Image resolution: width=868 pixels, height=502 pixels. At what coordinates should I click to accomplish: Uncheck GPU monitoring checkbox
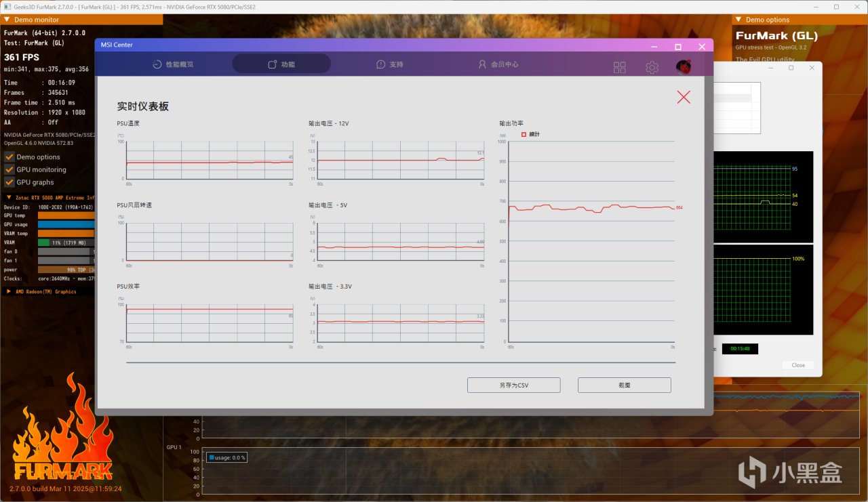9,169
